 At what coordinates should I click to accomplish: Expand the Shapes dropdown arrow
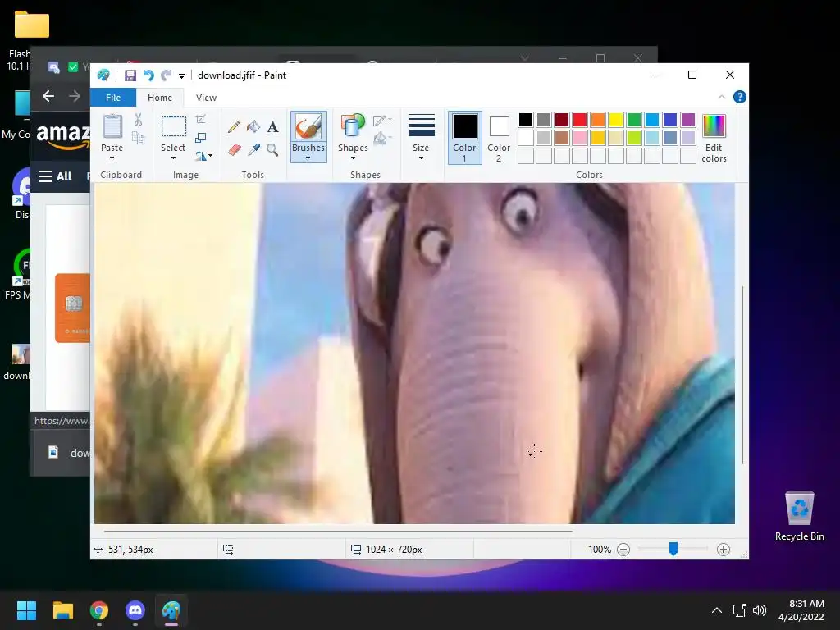pos(353,158)
